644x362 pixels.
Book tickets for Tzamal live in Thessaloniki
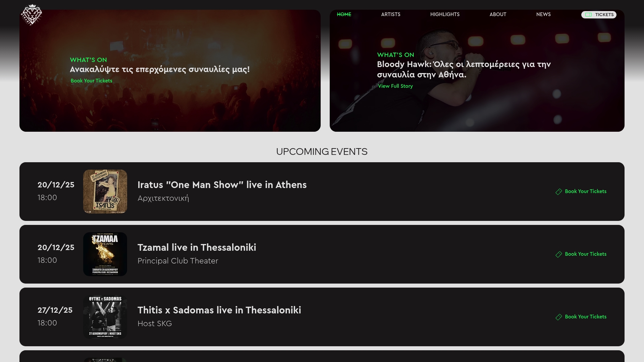(585, 254)
